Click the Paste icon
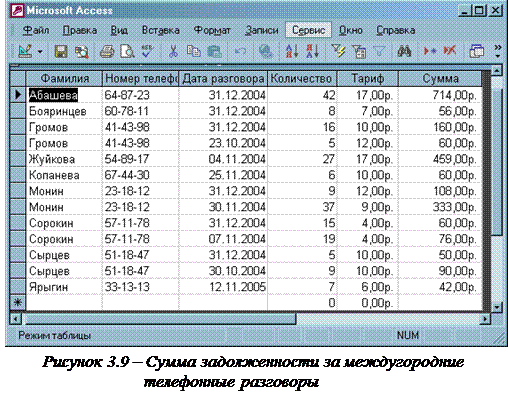The width and height of the screenshot is (508, 407). [214, 52]
